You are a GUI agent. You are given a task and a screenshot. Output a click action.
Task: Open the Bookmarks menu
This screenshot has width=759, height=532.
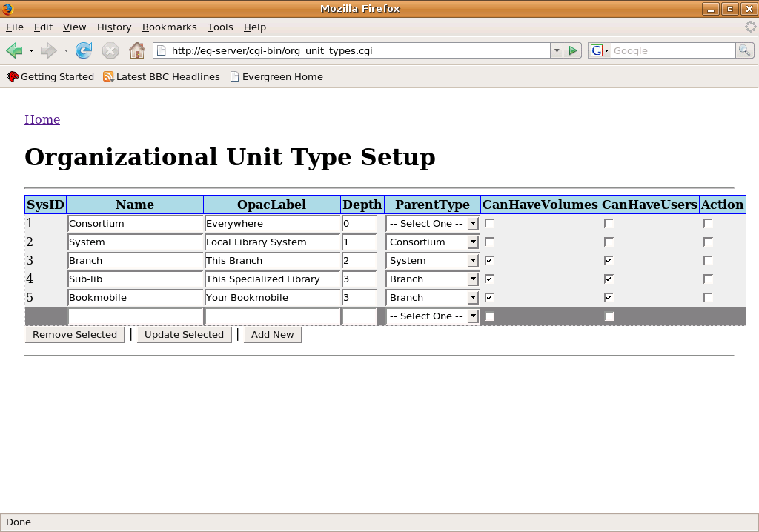[x=169, y=27]
